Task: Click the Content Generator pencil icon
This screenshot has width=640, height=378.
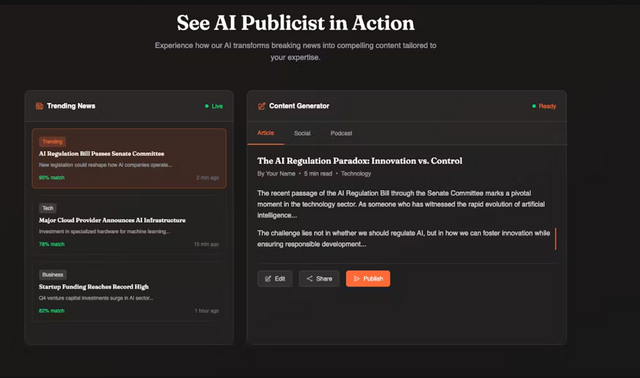Action: pos(262,106)
